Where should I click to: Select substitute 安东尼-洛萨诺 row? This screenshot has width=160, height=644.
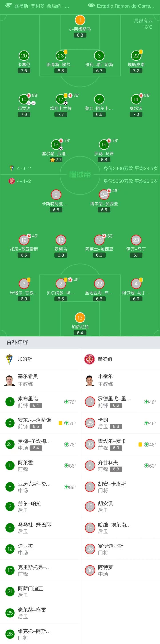coord(40,423)
